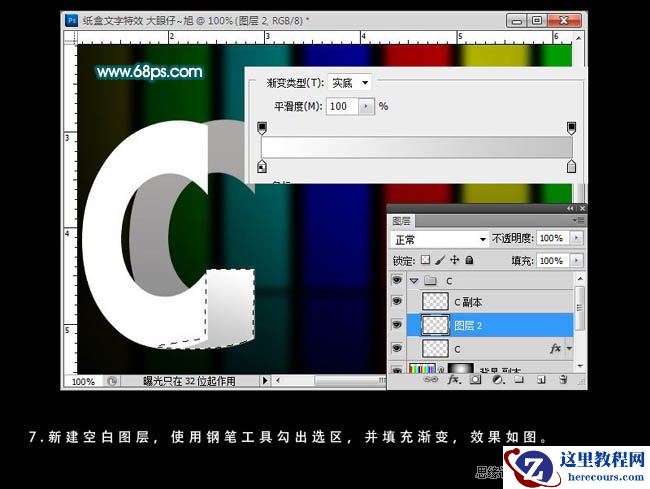Expand the effects list arrow on layer C
650x489 pixels.
point(569,349)
